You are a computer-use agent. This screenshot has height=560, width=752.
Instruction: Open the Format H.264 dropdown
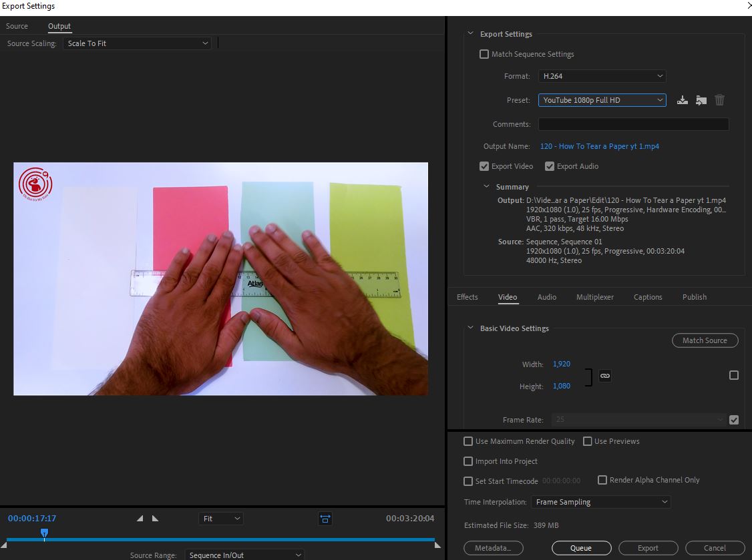tap(602, 76)
